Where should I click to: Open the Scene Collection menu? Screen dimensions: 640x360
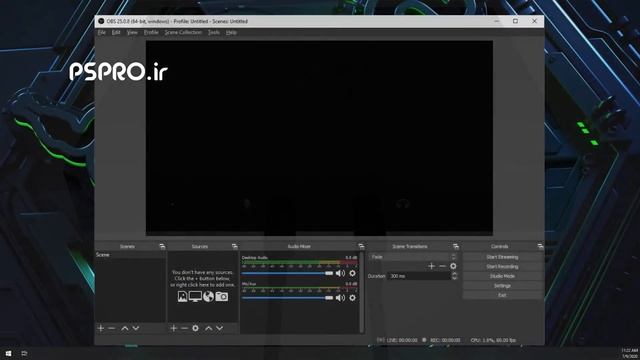tap(183, 32)
